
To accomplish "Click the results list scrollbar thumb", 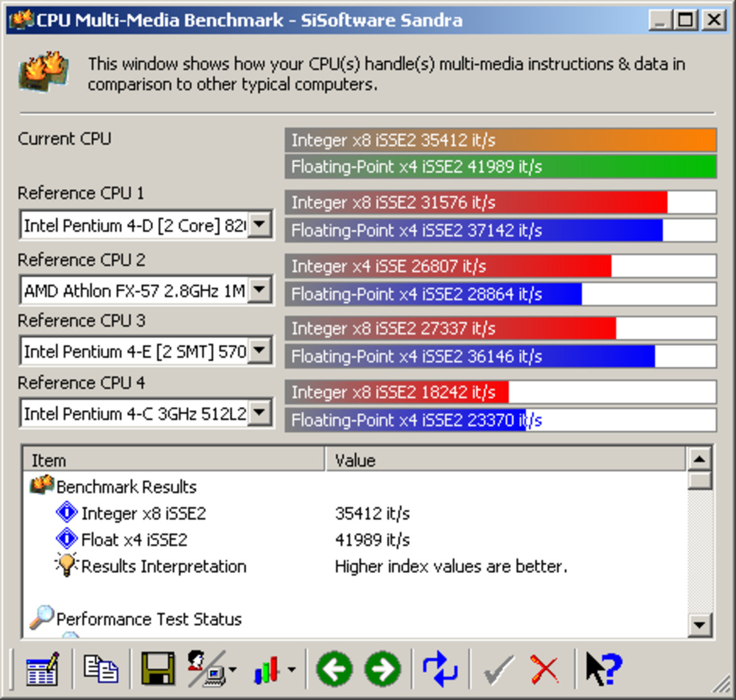I will (x=700, y=481).
